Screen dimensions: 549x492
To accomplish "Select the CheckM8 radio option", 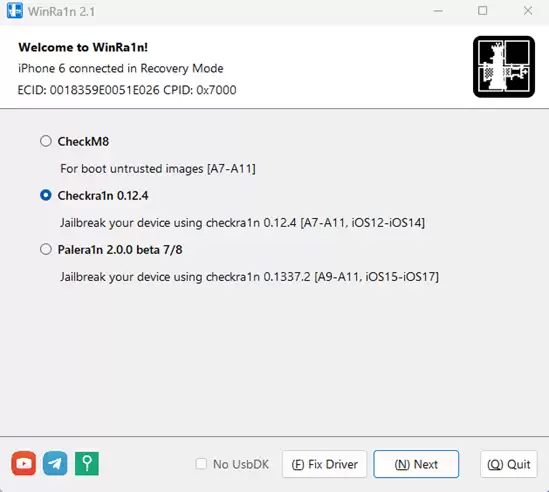I will [46, 141].
